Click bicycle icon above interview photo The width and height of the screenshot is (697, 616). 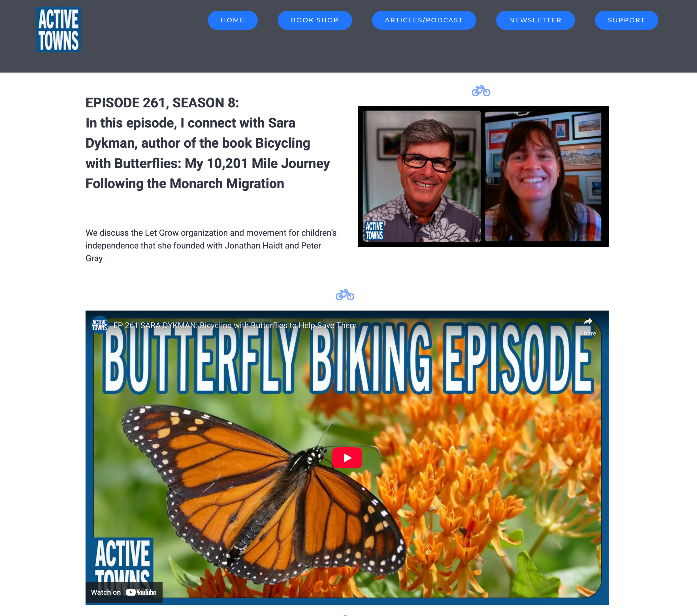pos(481,91)
